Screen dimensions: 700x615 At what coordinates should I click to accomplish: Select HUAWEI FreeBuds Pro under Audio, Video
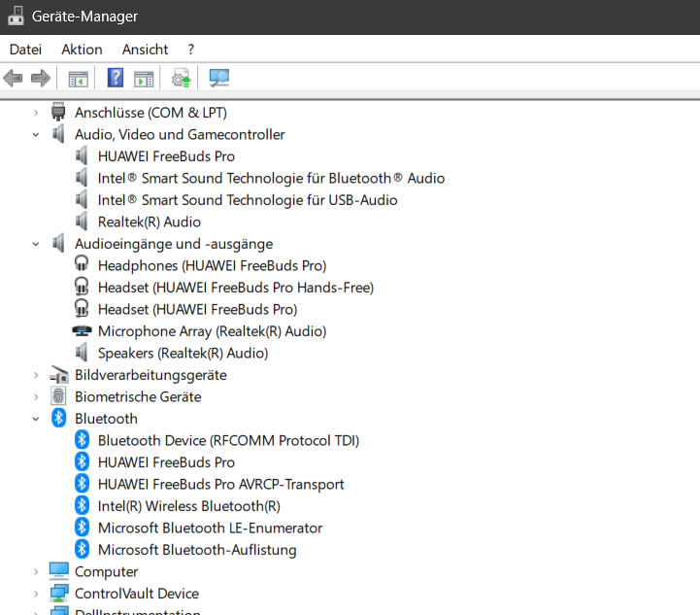(167, 156)
